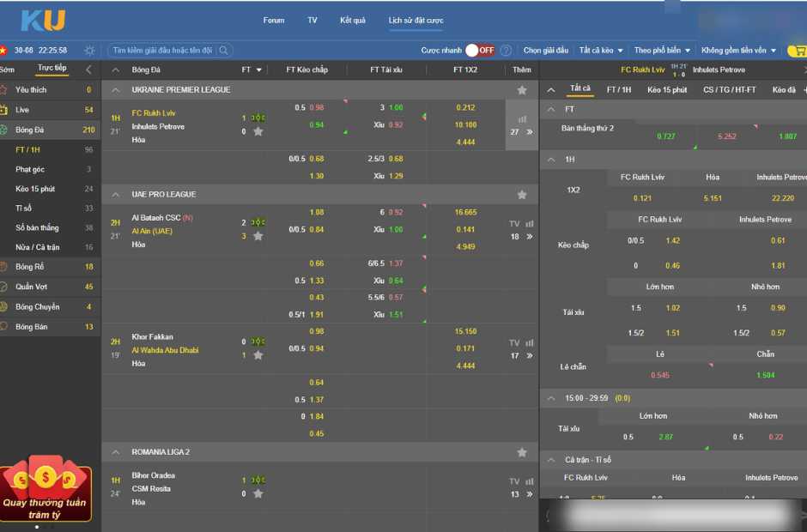
Task: Open the Theo phổ biến sort dropdown
Action: [661, 51]
